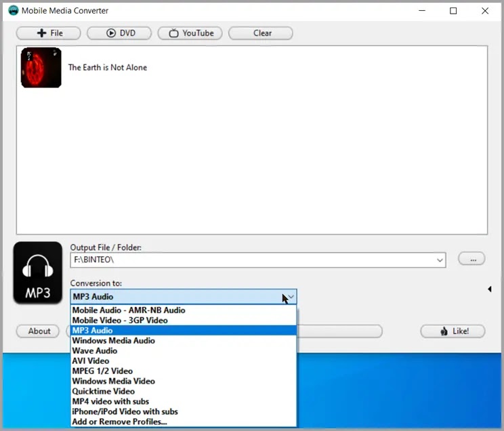Select MP3 Audio in the list
This screenshot has width=504, height=431.
[184, 330]
